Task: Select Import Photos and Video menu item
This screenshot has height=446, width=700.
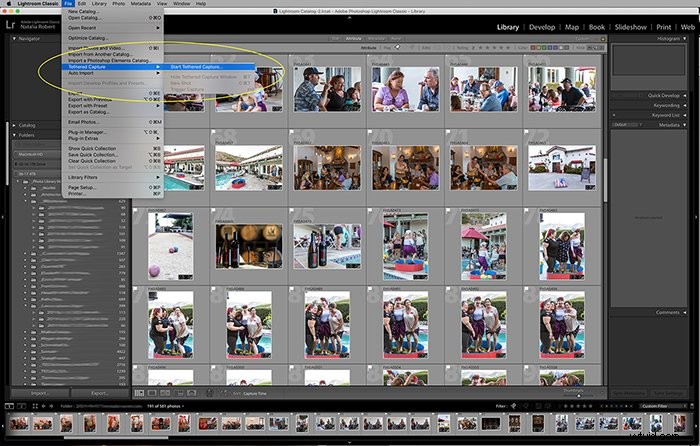Action: coord(113,48)
